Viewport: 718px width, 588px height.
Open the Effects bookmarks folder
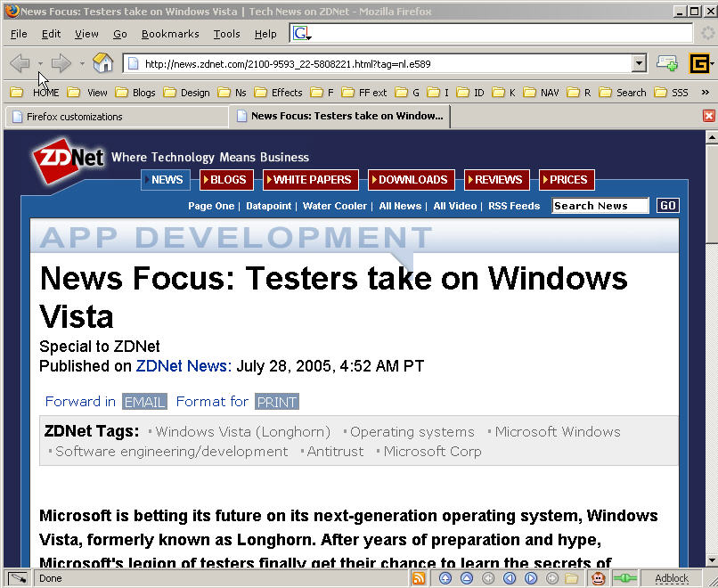(279, 93)
